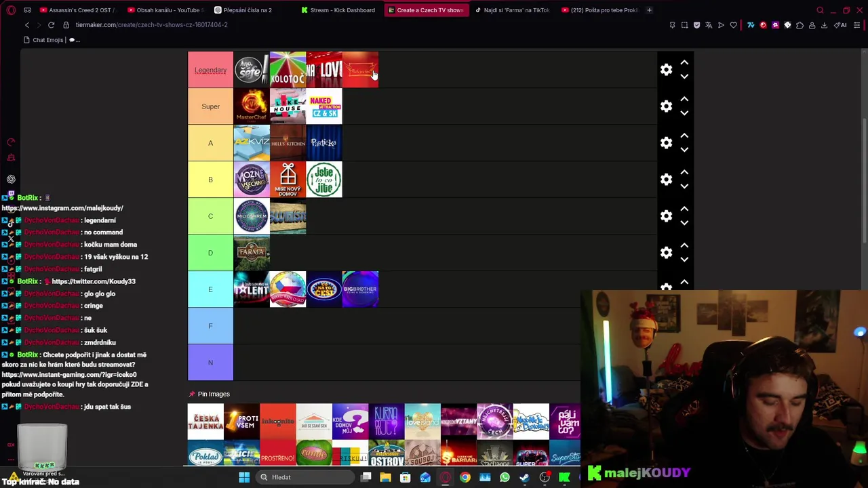Switch to Obsah kanálu YouTube tab
This screenshot has height=488, width=868.
165,10
